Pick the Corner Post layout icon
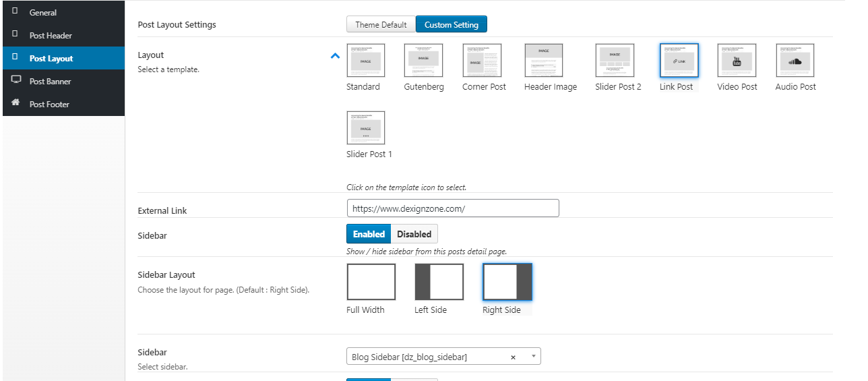Screen dimensions: 868x381 (482, 61)
